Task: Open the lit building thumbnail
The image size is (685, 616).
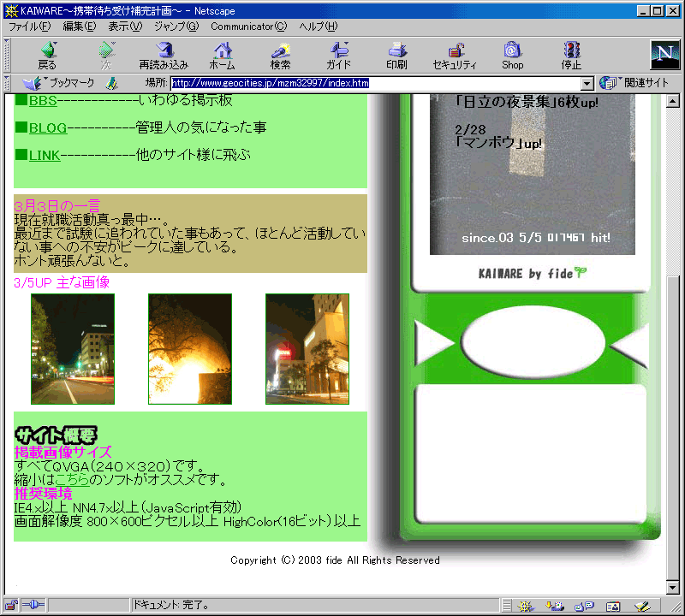Action: tap(307, 349)
